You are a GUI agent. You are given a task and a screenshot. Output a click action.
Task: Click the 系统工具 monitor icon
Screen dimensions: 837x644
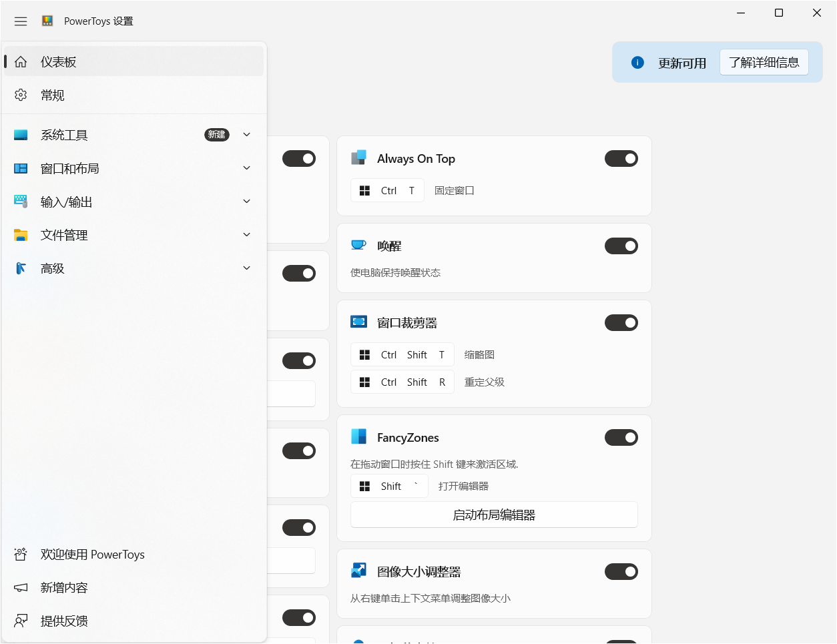point(21,135)
